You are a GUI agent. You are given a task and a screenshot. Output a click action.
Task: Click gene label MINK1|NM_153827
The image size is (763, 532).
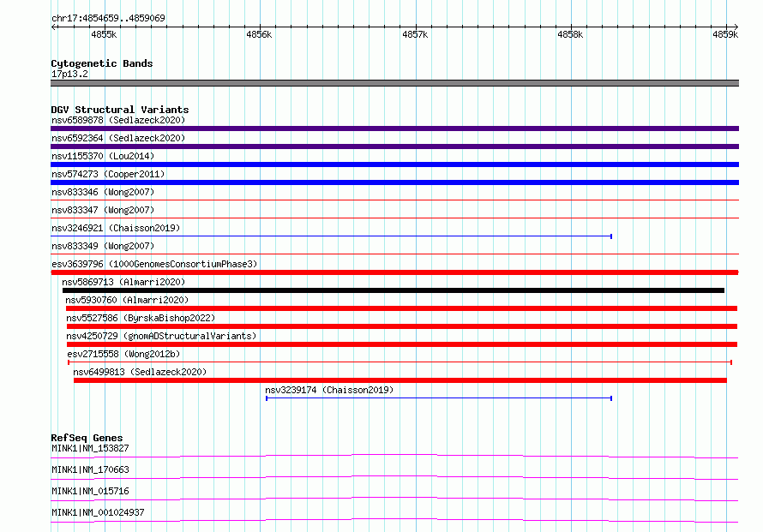click(x=90, y=448)
